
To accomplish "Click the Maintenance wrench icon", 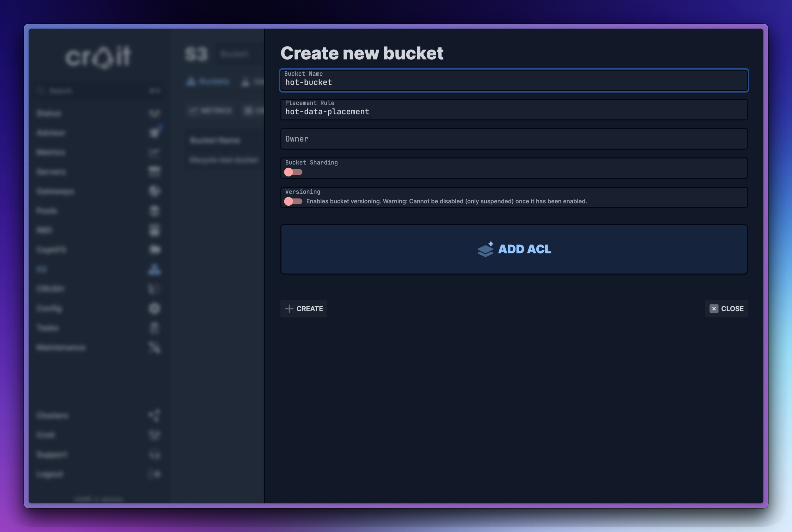I will coord(154,347).
